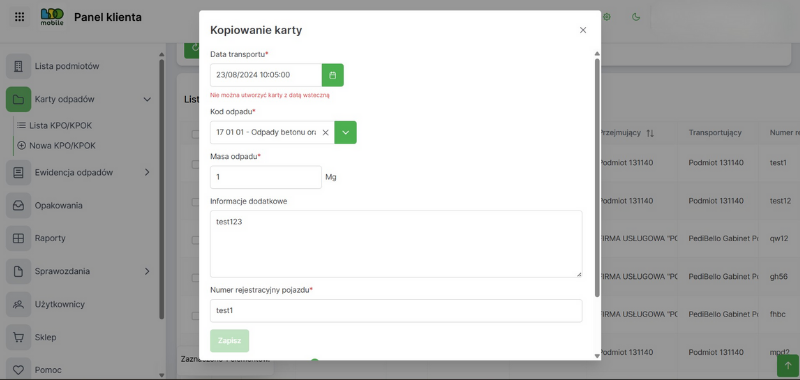Viewport: 800px width, 380px height.
Task: Tick the checkbox in the test12 row
Action: (x=195, y=202)
